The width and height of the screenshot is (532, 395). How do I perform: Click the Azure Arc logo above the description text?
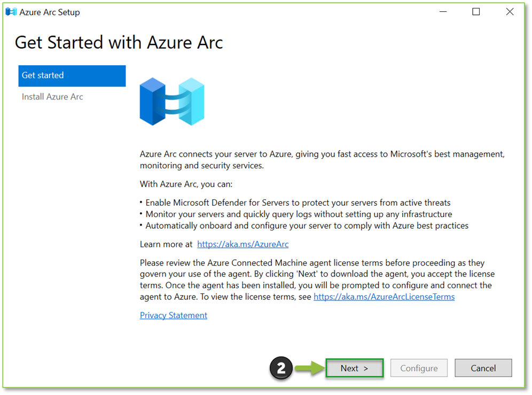click(172, 101)
